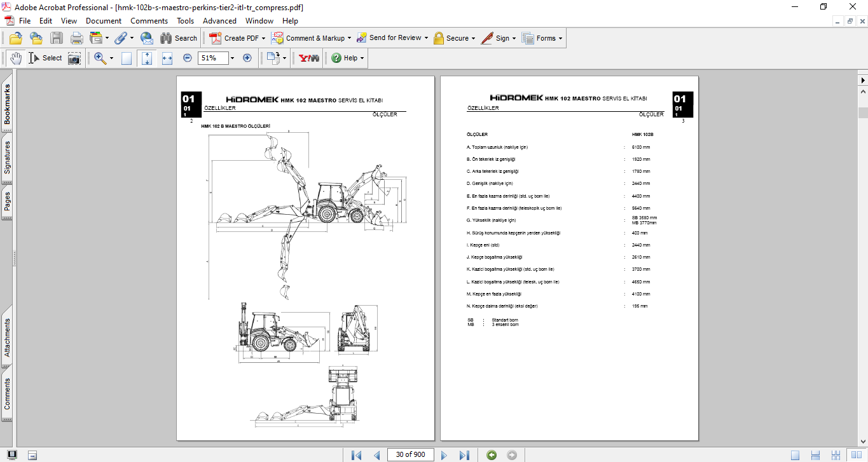Click the Save floppy disk icon
Screen dimensions: 868x462
tap(57, 38)
